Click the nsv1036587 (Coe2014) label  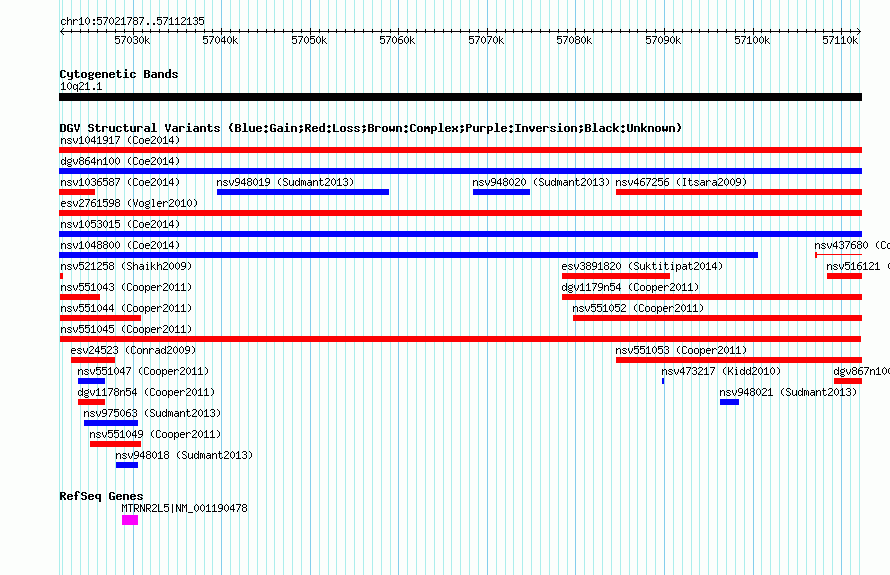120,182
